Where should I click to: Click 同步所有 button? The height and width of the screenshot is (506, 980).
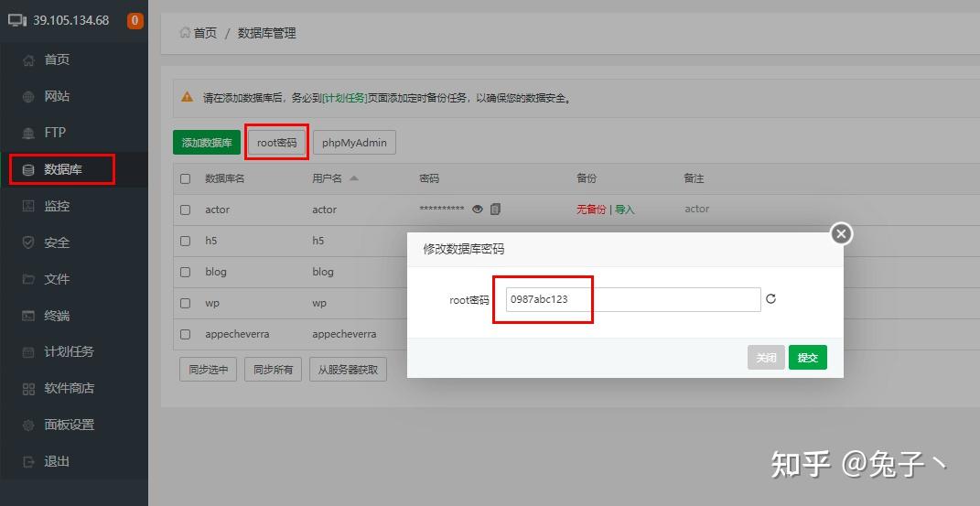[273, 369]
